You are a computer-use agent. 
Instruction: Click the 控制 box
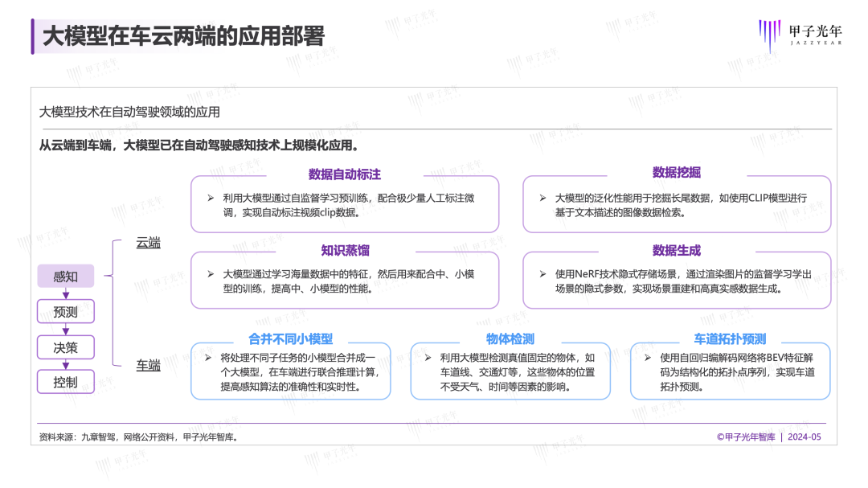65,381
